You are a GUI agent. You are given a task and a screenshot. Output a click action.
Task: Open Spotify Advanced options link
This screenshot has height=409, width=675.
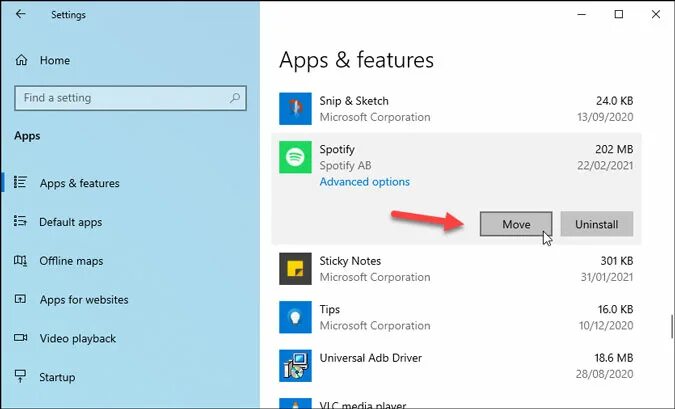(x=365, y=182)
